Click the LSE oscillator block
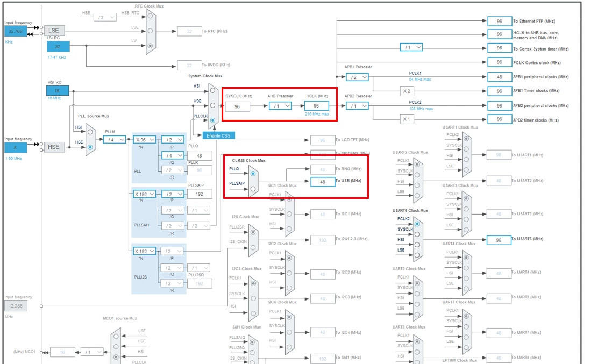The height and width of the screenshot is (364, 590). (54, 31)
